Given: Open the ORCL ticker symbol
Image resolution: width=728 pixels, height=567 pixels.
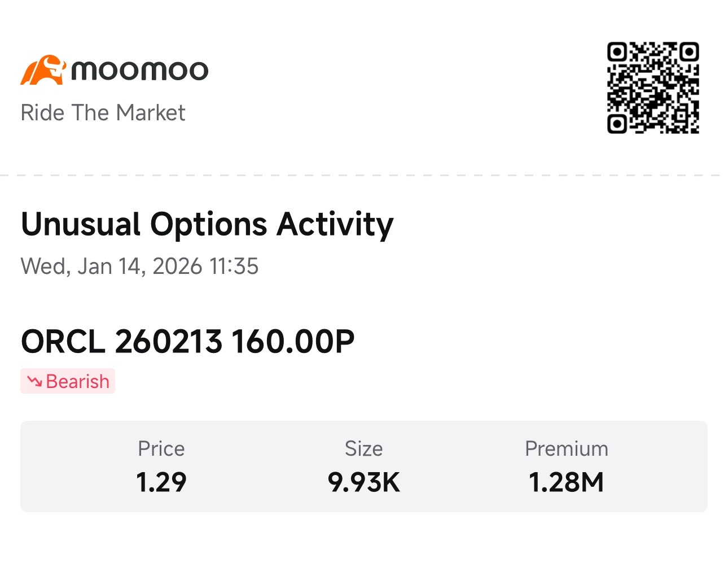Looking at the screenshot, I should pyautogui.click(x=63, y=342).
